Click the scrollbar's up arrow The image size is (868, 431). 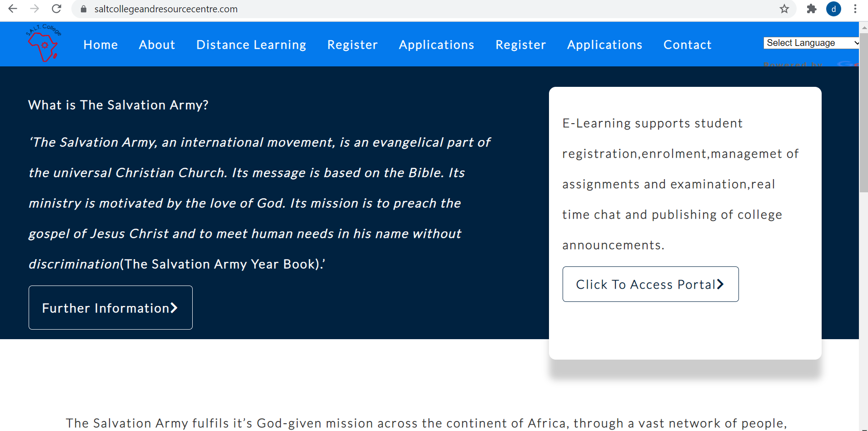tap(863, 27)
